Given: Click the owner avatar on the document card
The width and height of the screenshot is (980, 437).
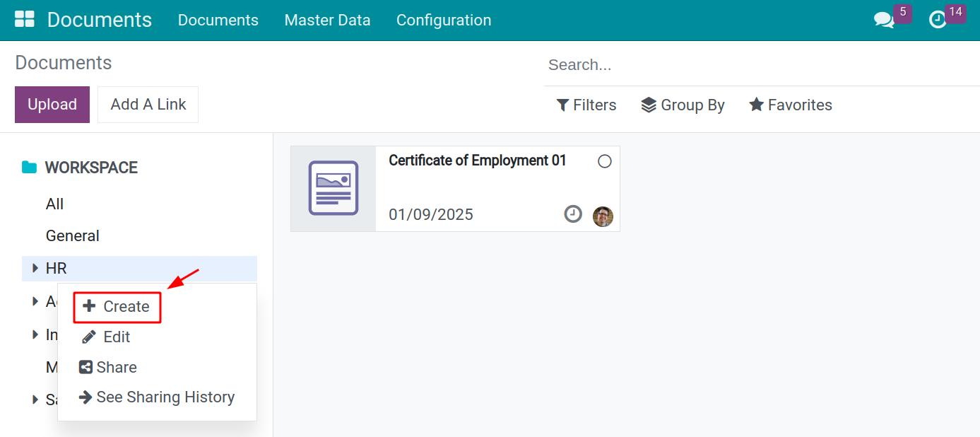Looking at the screenshot, I should (603, 216).
